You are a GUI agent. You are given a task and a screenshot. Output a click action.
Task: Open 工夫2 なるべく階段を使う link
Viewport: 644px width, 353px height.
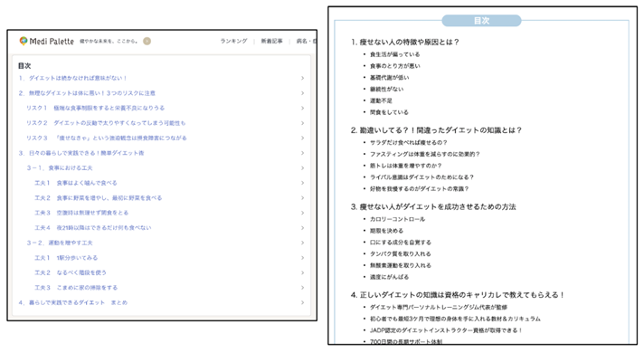[x=71, y=272]
